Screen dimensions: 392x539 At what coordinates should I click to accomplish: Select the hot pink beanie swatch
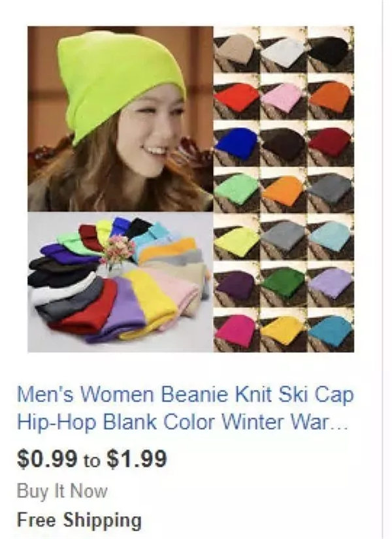[x=237, y=330]
